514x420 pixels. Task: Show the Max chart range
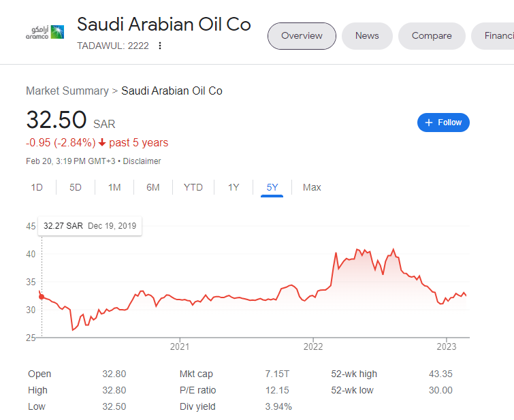(x=312, y=187)
